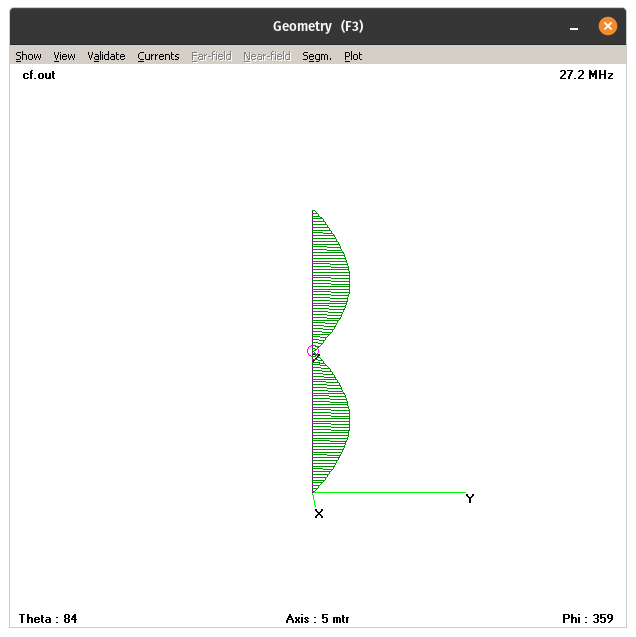
Task: Click the Y axis label
Action: [x=470, y=498]
